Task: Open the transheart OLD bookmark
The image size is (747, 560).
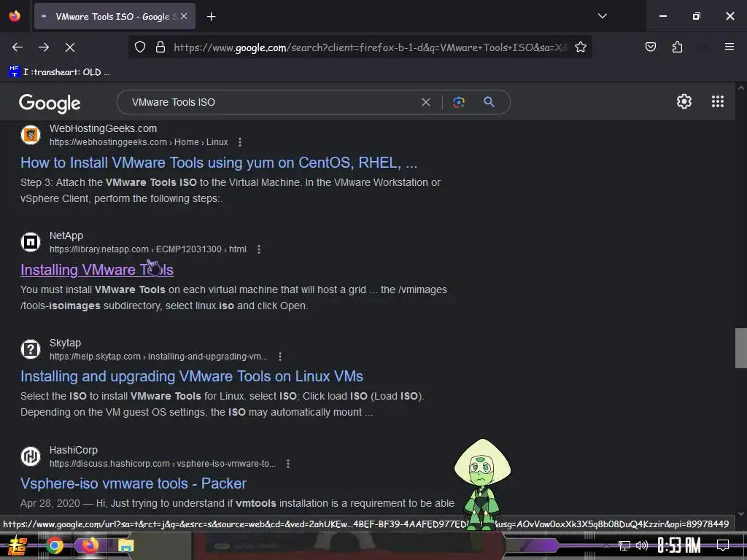Action: [60, 72]
